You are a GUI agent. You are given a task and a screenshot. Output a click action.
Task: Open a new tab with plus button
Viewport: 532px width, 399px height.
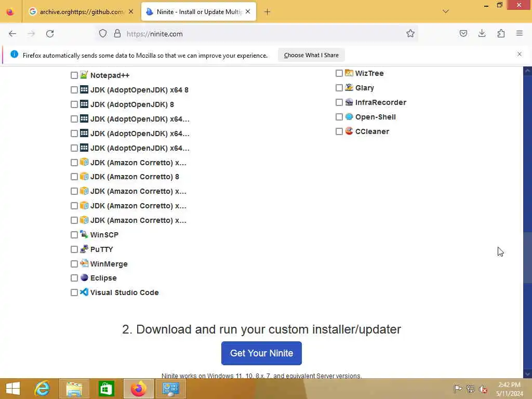point(268,12)
